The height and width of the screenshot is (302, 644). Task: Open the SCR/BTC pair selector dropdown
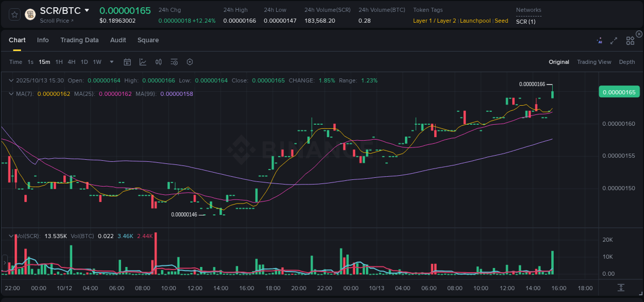coord(87,10)
